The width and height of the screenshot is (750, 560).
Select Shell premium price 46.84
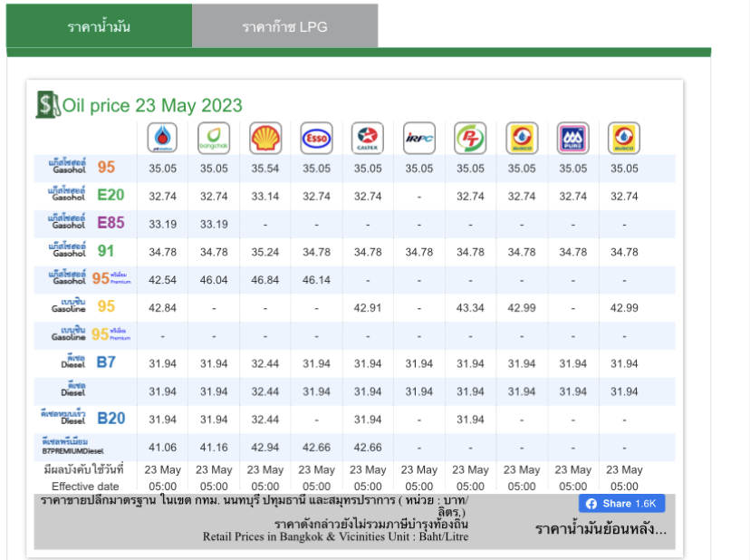pyautogui.click(x=265, y=280)
